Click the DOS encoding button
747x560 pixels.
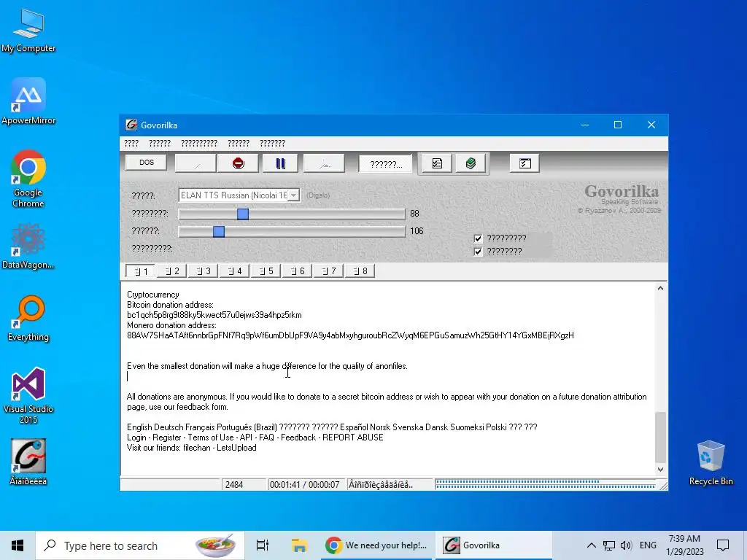146,163
